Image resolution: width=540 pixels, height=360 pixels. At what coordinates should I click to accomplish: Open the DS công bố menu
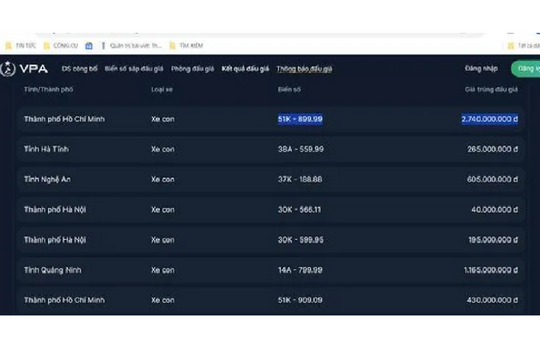80,69
